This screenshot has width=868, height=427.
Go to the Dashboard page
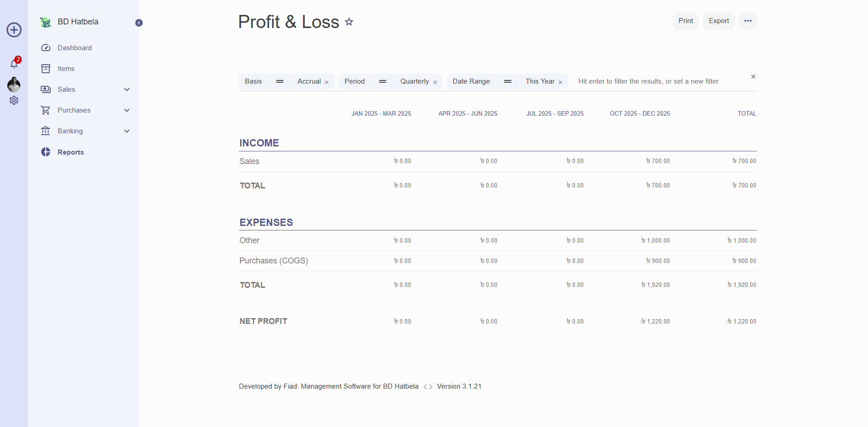(74, 48)
